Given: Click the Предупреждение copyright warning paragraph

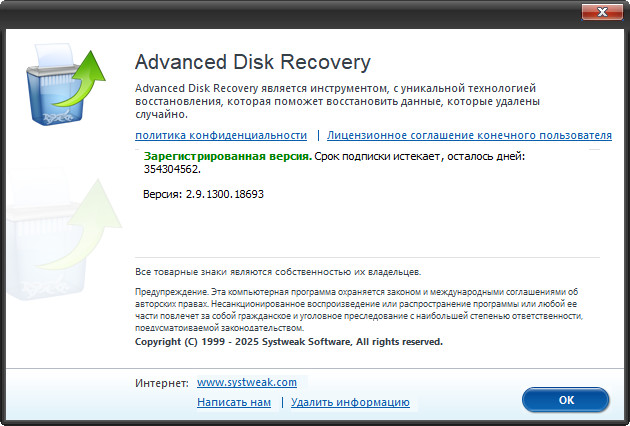Looking at the screenshot, I should pyautogui.click(x=360, y=309).
